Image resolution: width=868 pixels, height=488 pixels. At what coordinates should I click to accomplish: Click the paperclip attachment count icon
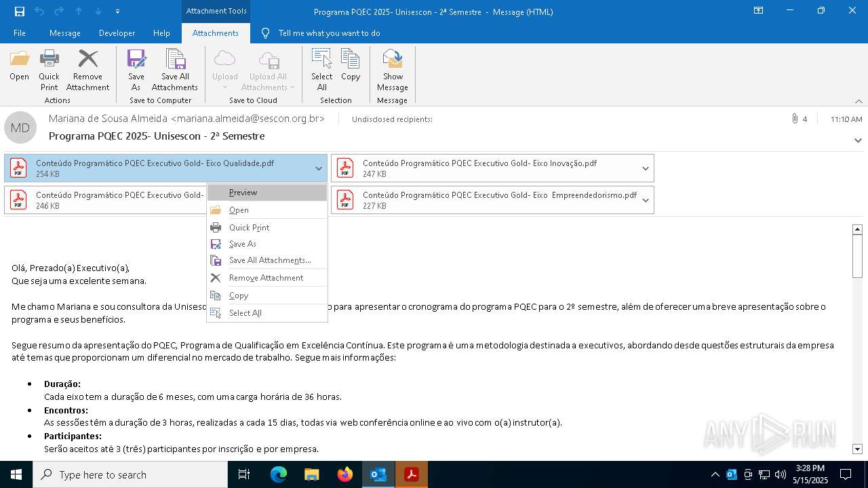[794, 119]
